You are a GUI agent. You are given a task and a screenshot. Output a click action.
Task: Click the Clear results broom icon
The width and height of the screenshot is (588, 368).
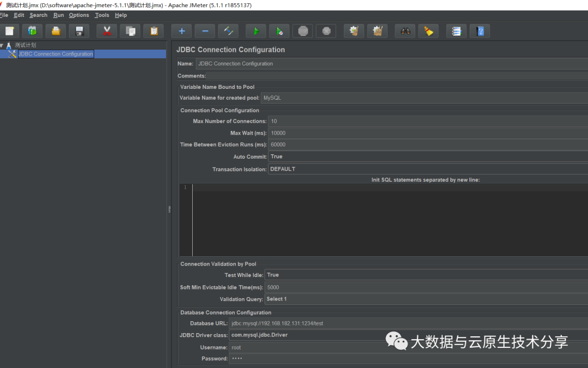pyautogui.click(x=354, y=31)
